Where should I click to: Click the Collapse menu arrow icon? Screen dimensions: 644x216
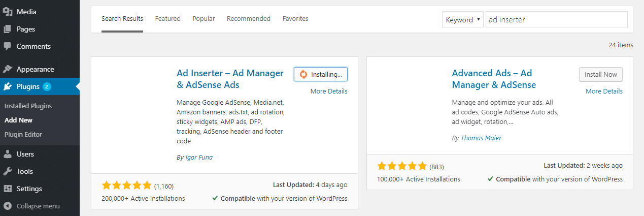[x=8, y=206]
